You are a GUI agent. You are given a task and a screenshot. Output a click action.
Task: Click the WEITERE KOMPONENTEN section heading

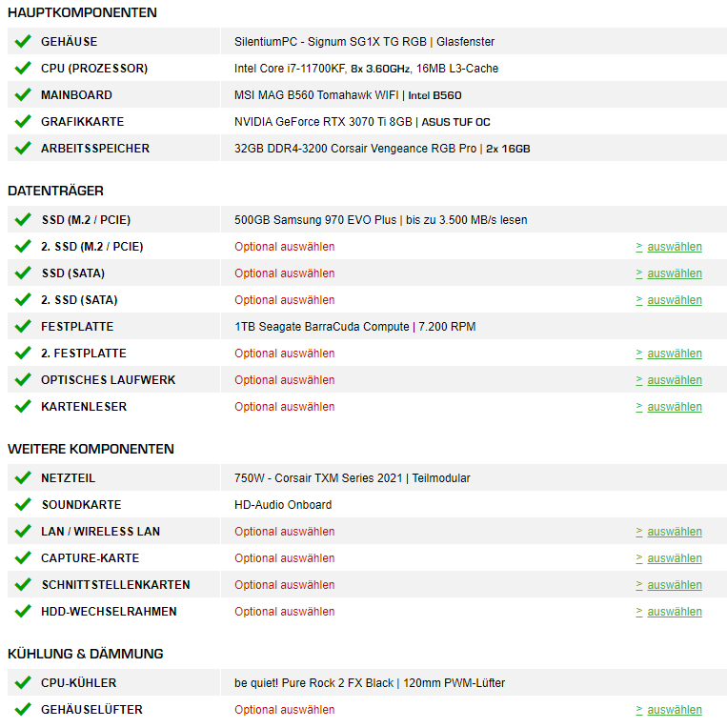click(x=91, y=449)
